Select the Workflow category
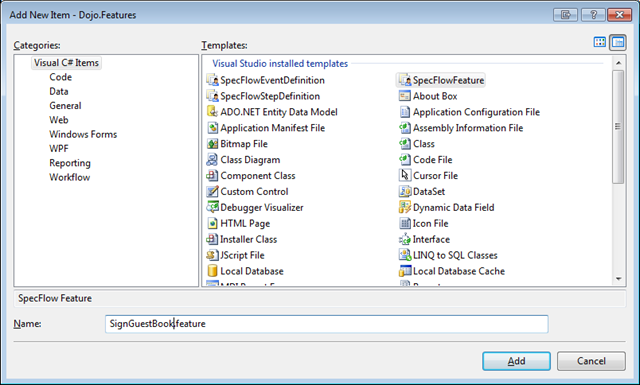Image resolution: width=640 pixels, height=385 pixels. (x=70, y=177)
